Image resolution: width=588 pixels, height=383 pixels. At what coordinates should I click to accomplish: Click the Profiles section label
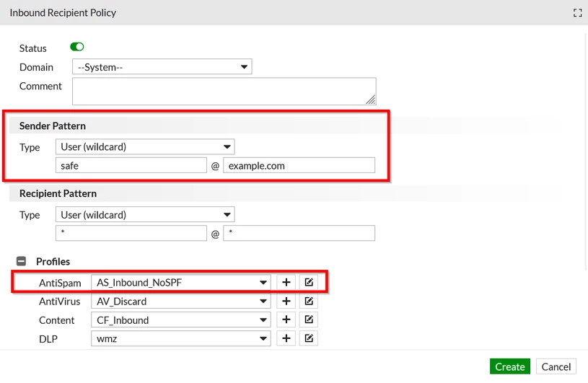53,261
